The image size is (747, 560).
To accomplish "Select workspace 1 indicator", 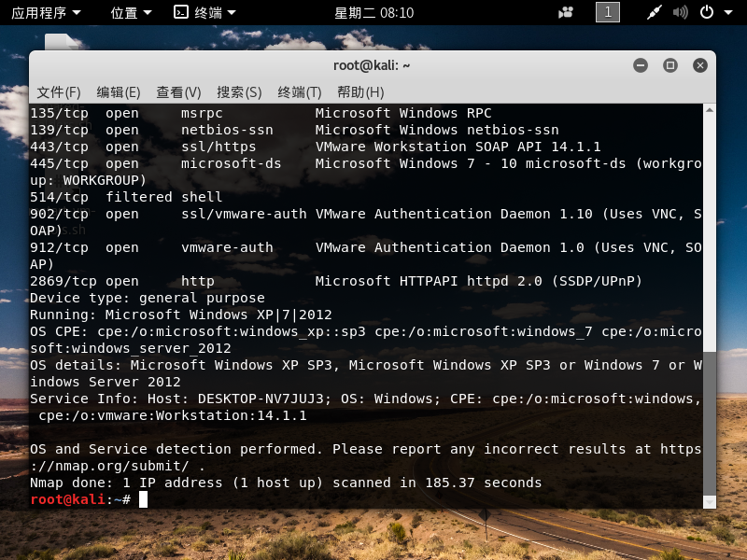I will tap(608, 12).
